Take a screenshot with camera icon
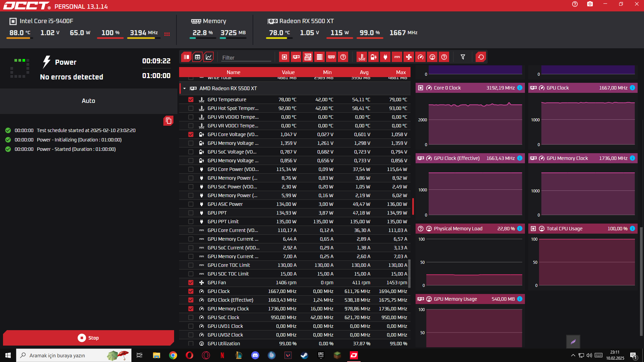644x362 pixels. tap(590, 4)
